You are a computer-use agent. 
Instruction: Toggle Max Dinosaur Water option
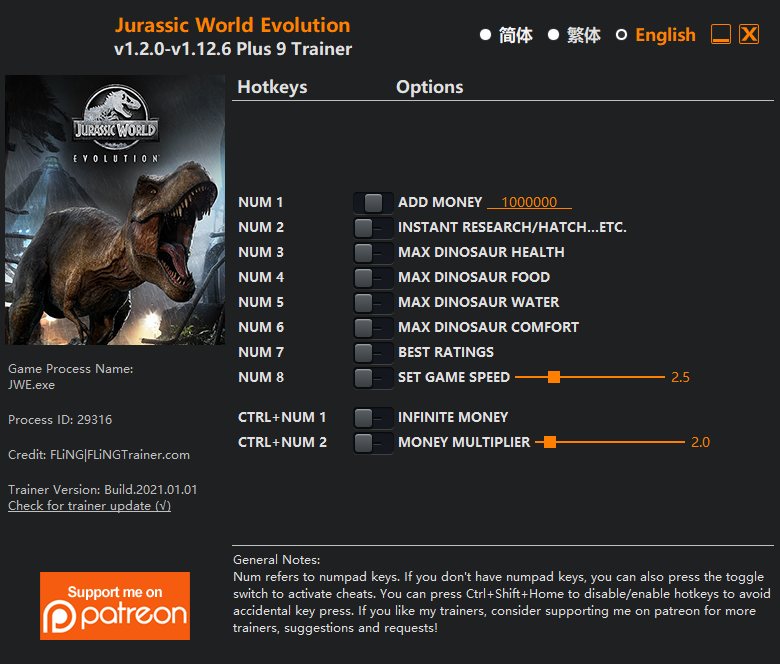373,303
